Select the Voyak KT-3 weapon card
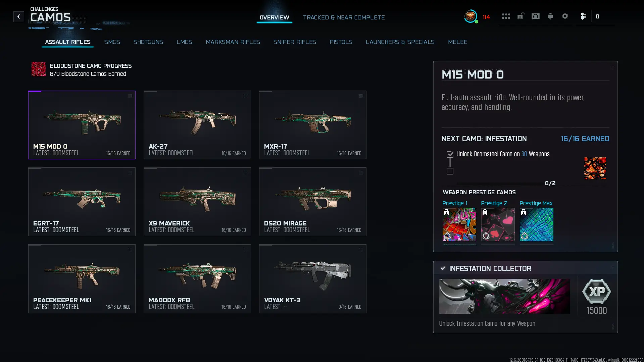Screen dimensions: 644x362 click(x=312, y=278)
